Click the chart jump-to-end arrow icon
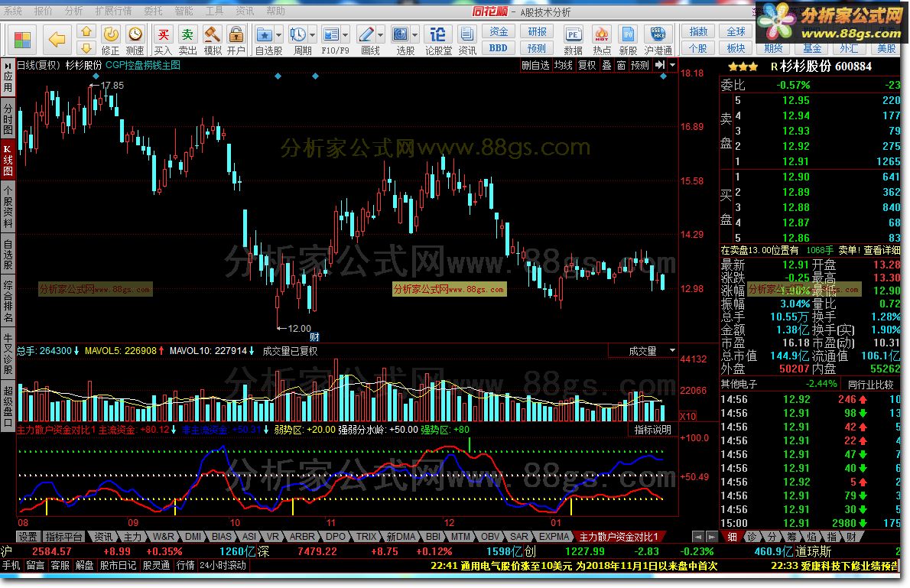This screenshot has width=910, height=588. pos(660,65)
